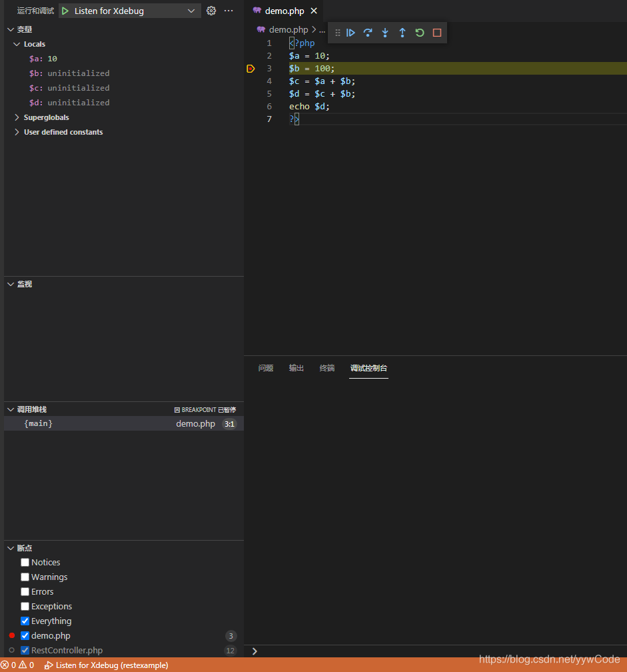Collapse the 断点 breakpoints section
This screenshot has width=627, height=672.
coord(11,548)
